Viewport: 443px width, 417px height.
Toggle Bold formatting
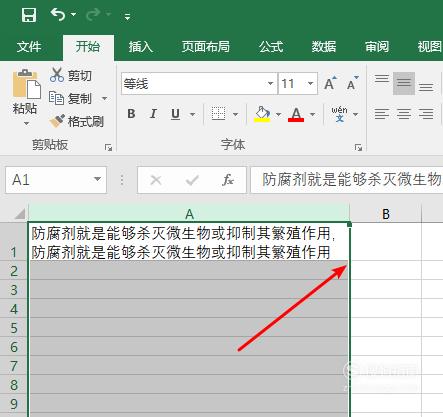pyautogui.click(x=131, y=114)
